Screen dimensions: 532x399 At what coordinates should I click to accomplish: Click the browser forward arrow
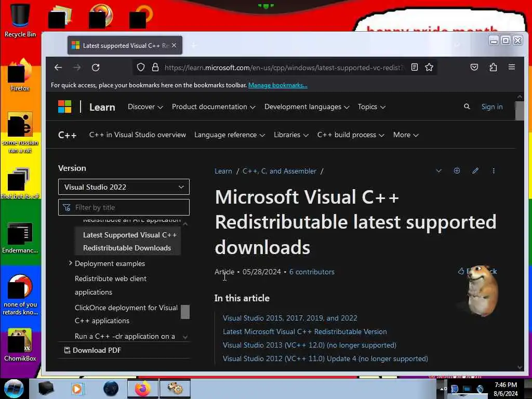click(77, 68)
